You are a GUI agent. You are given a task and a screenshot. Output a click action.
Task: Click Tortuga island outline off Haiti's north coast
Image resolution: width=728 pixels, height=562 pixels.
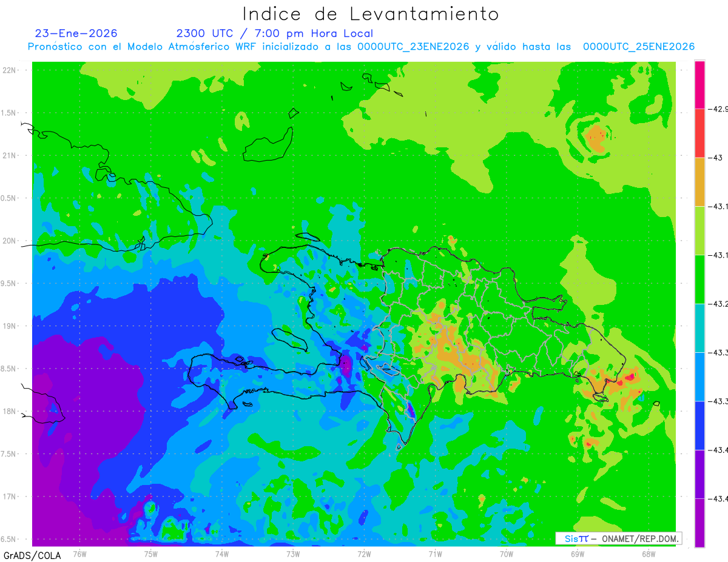click(308, 237)
